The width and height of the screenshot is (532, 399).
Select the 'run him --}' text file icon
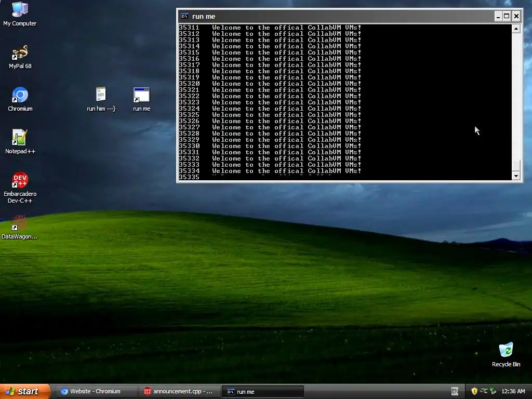click(x=101, y=99)
